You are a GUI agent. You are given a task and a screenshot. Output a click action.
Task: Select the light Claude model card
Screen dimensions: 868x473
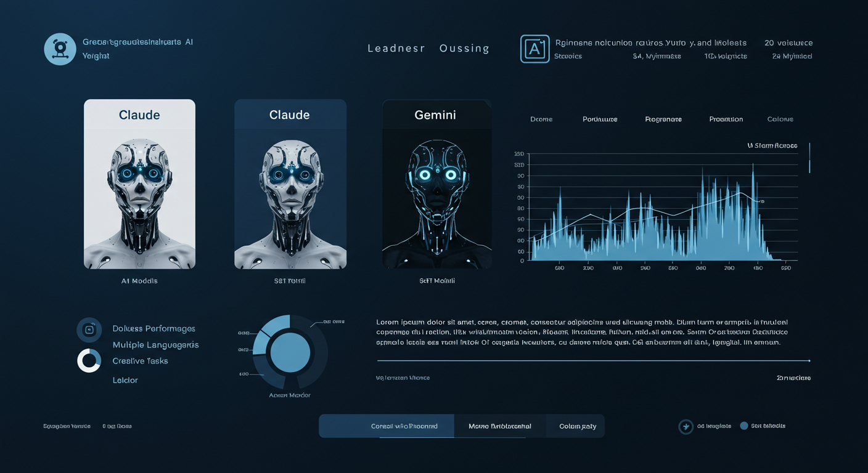point(139,184)
